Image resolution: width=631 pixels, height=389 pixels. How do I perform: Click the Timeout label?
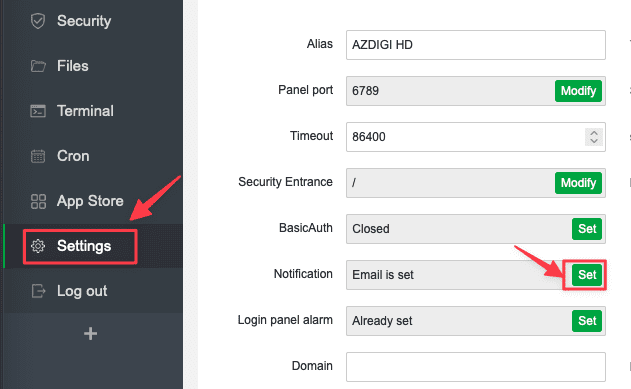click(x=311, y=136)
